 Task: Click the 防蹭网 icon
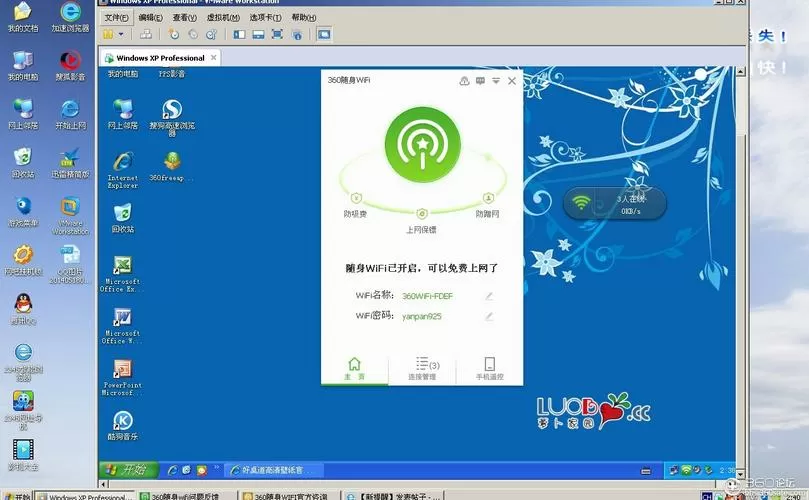[x=488, y=198]
